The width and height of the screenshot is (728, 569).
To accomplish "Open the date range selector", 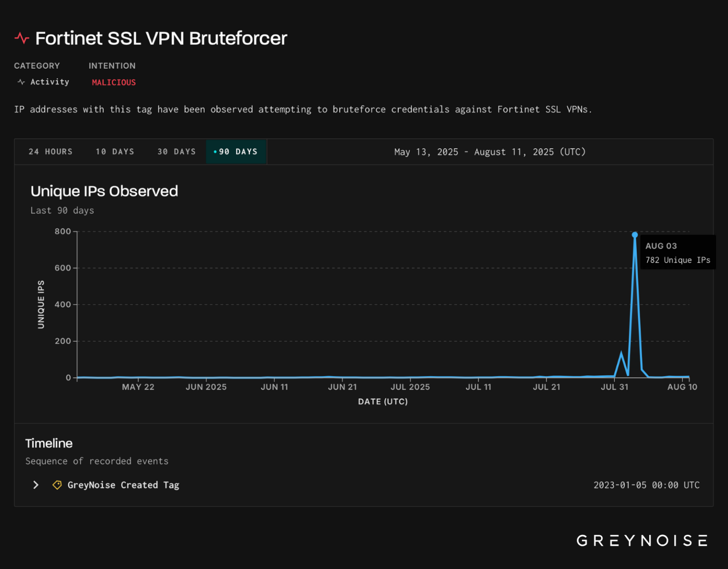I will coord(490,152).
